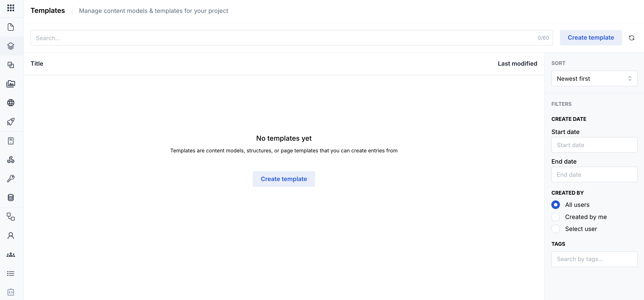
Task: Click the Title column header
Action: click(x=37, y=64)
